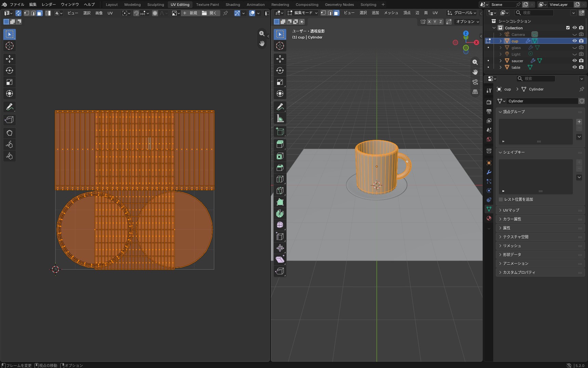Switch to orthographic view grid icon
588x368 pixels.
point(475,92)
